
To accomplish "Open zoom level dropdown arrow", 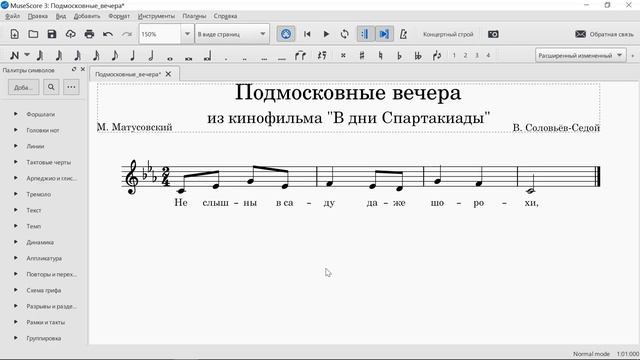I will (187, 34).
